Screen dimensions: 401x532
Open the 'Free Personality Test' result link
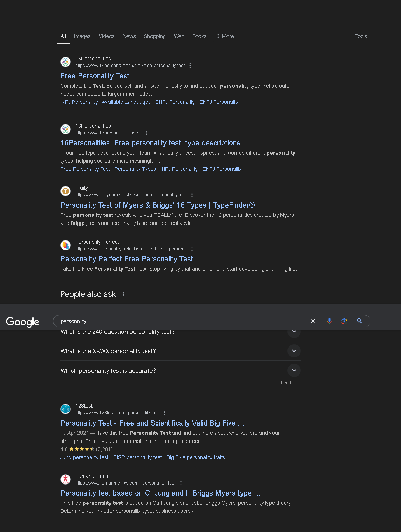[95, 76]
